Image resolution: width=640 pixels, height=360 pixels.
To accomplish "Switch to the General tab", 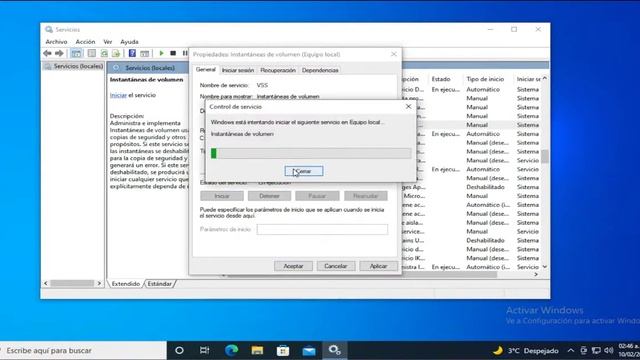I will pos(206,70).
